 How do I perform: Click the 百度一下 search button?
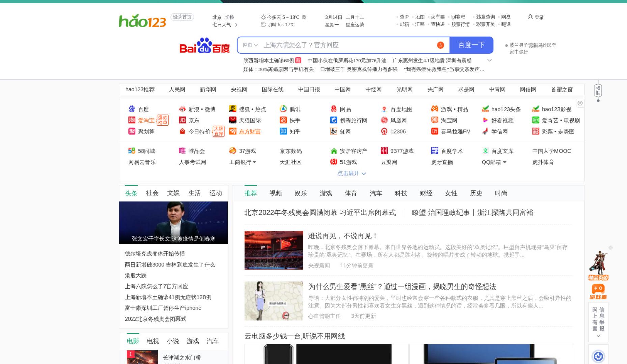click(471, 45)
